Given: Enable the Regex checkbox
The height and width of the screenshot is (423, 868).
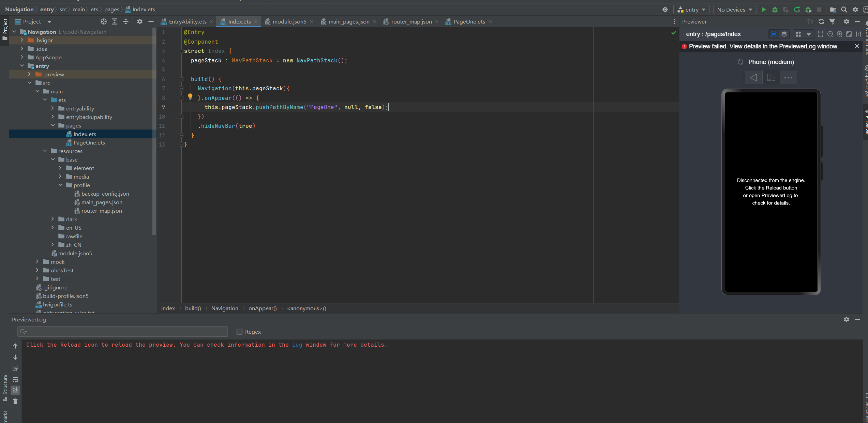Looking at the screenshot, I should (x=240, y=332).
